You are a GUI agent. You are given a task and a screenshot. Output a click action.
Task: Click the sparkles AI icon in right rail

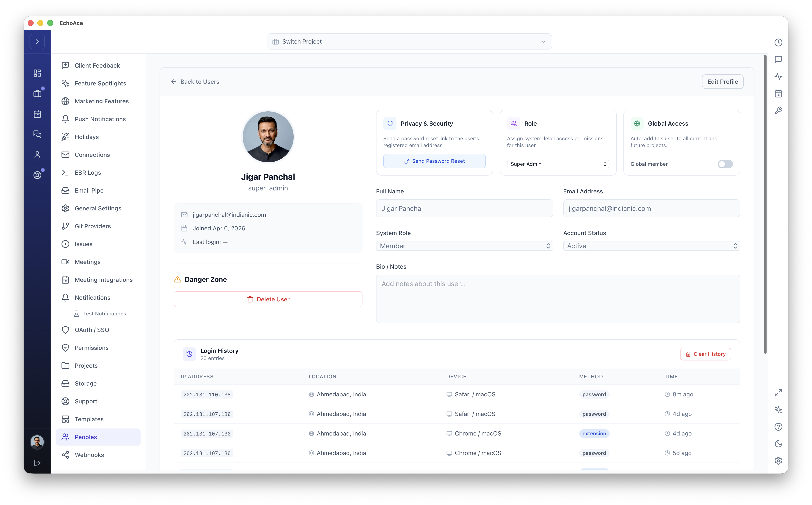coord(778,410)
